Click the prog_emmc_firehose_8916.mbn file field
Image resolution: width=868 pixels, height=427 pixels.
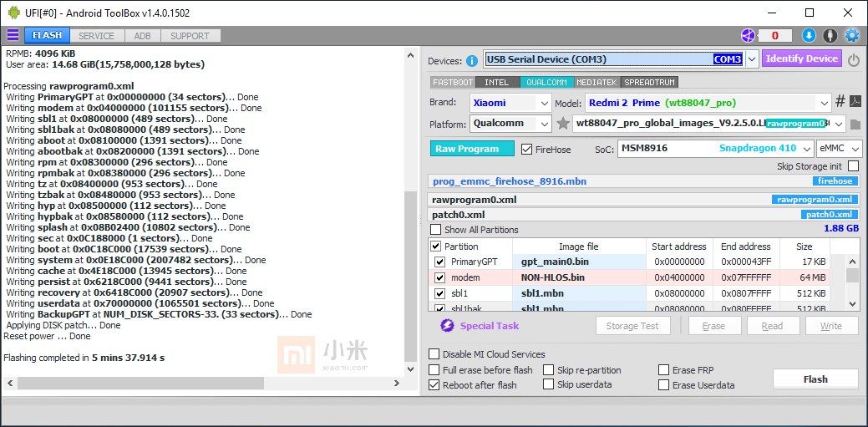644,181
